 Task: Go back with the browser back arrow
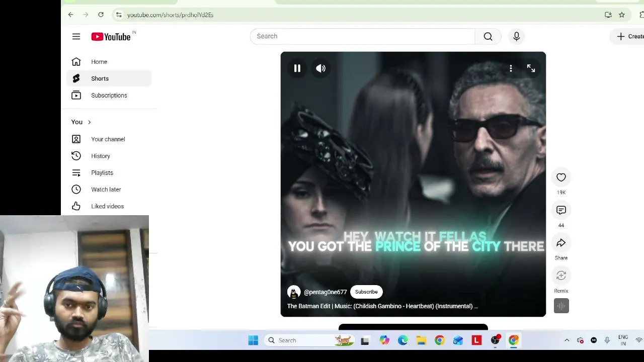[70, 15]
